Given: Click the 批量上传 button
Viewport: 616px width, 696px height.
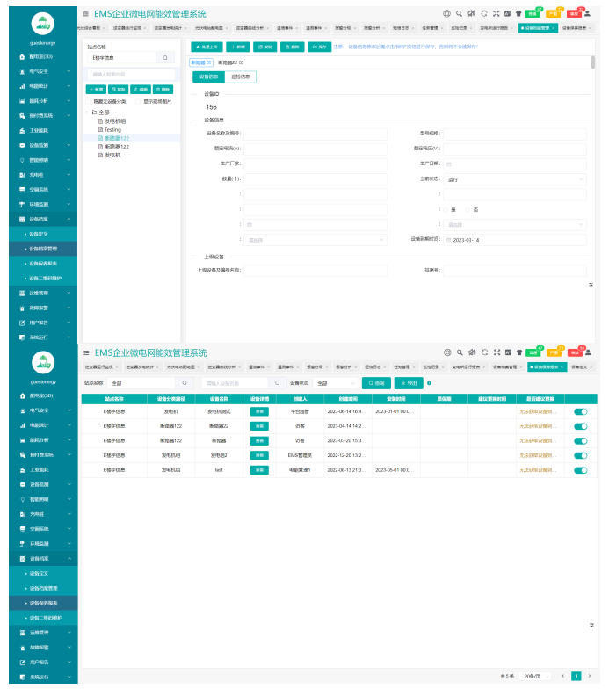Looking at the screenshot, I should pos(207,46).
